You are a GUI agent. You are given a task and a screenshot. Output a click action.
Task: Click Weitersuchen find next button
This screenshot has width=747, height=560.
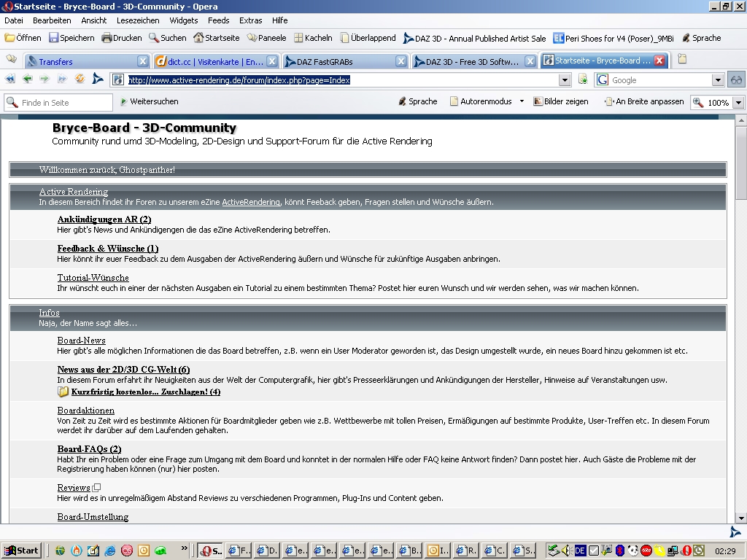tap(149, 101)
